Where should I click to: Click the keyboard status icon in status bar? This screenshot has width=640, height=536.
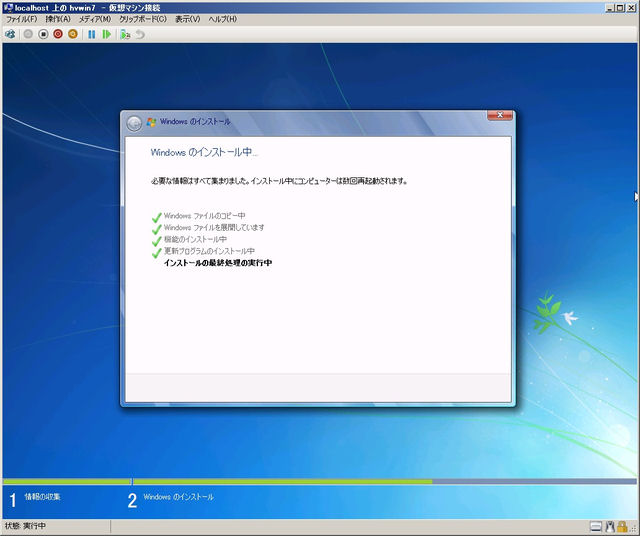coord(596,527)
